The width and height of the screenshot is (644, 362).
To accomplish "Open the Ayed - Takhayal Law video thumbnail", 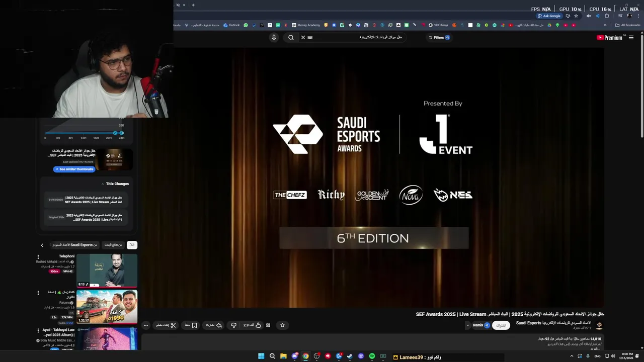I will 107,338.
